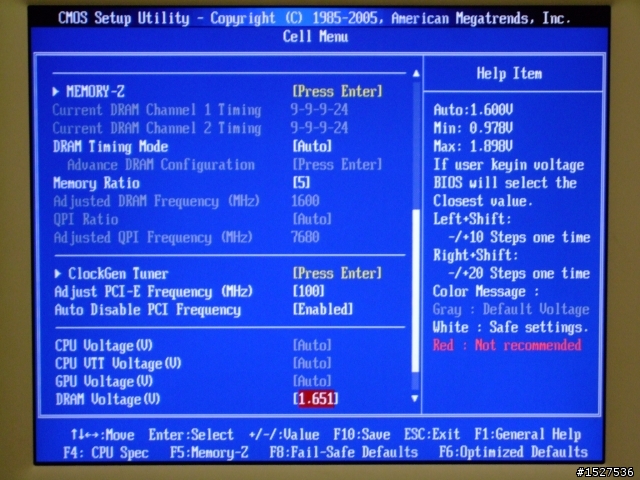
Task: Click the Right+Shift help line
Action: (x=476, y=256)
